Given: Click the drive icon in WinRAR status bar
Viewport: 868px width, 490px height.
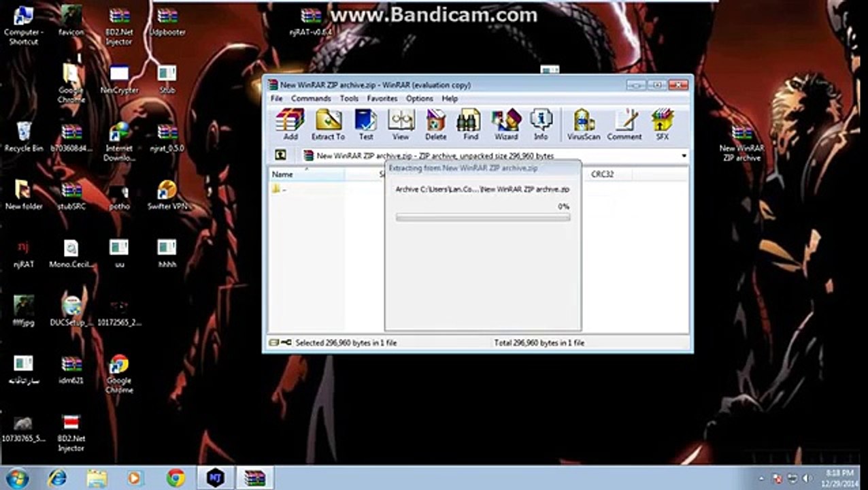Looking at the screenshot, I should coord(273,343).
